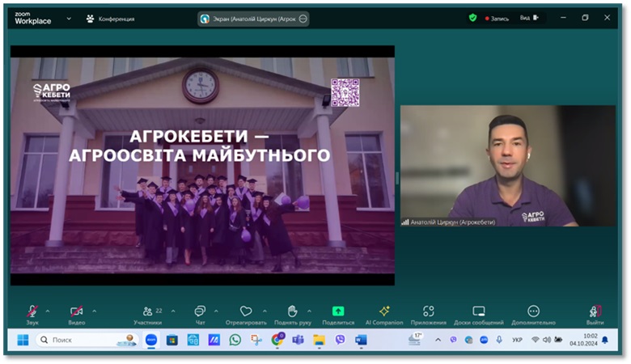Open notifications bell icon
This screenshot has width=631, height=364.
click(x=605, y=340)
